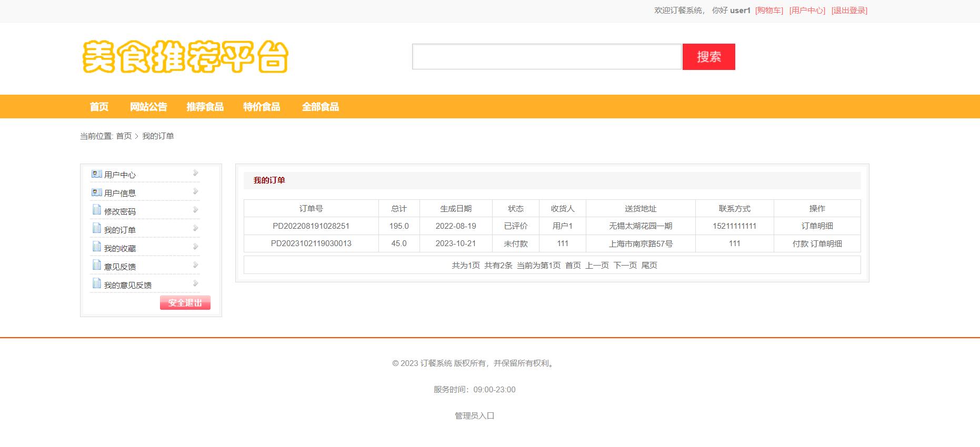The image size is (980, 447).
Task: Click the total 45.0 cell
Action: tap(399, 243)
